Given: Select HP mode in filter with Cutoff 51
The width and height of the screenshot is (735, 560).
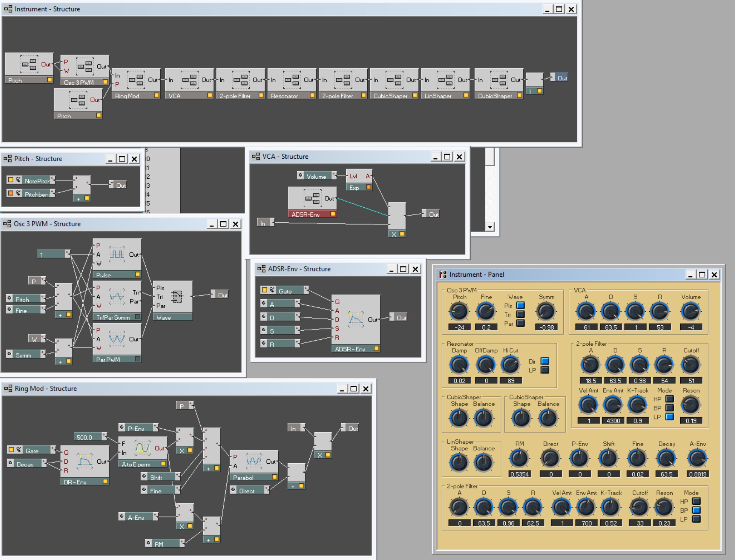Looking at the screenshot, I should pyautogui.click(x=670, y=399).
